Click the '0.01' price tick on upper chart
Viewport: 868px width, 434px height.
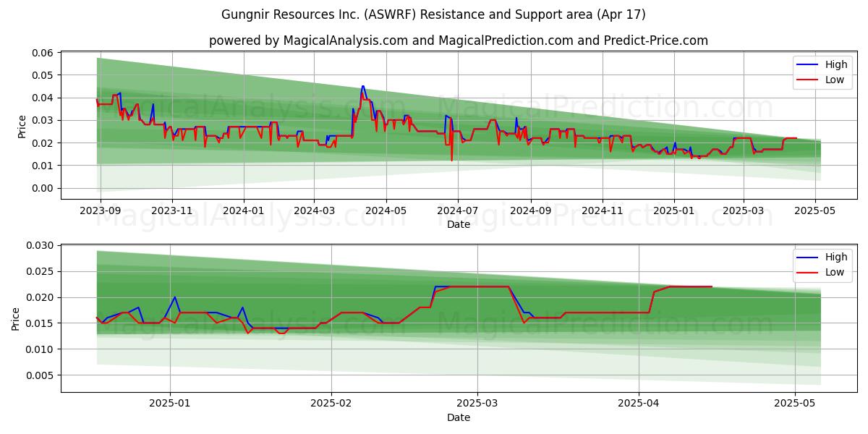[x=43, y=166]
